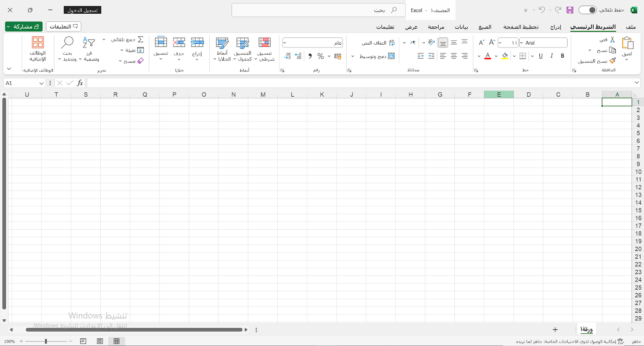Click the Insert Function fx icon

pyautogui.click(x=80, y=83)
